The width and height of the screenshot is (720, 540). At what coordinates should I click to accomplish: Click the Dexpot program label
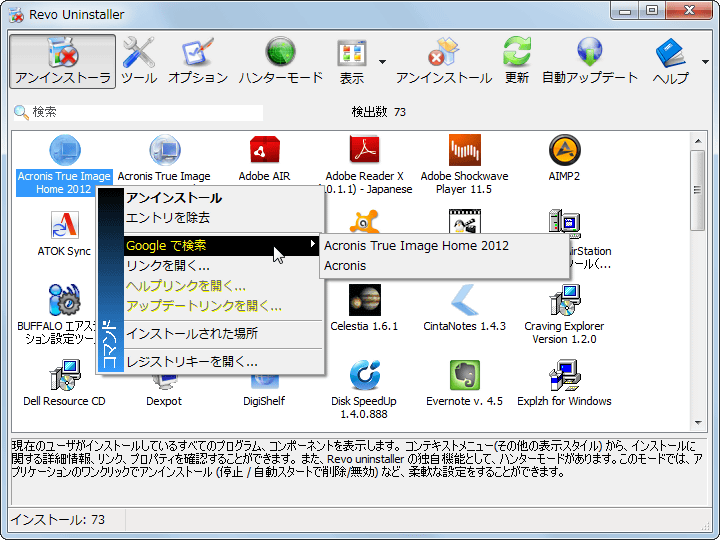tap(164, 401)
